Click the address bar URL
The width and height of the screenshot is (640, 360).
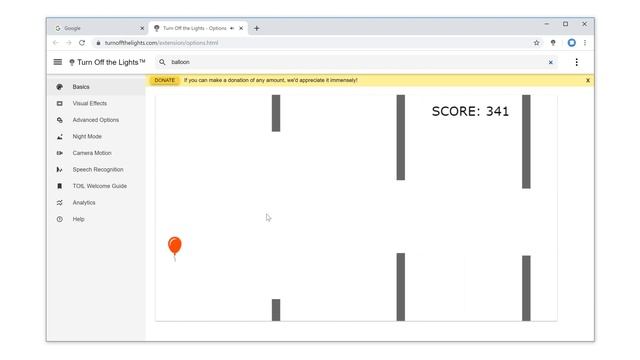[161, 43]
